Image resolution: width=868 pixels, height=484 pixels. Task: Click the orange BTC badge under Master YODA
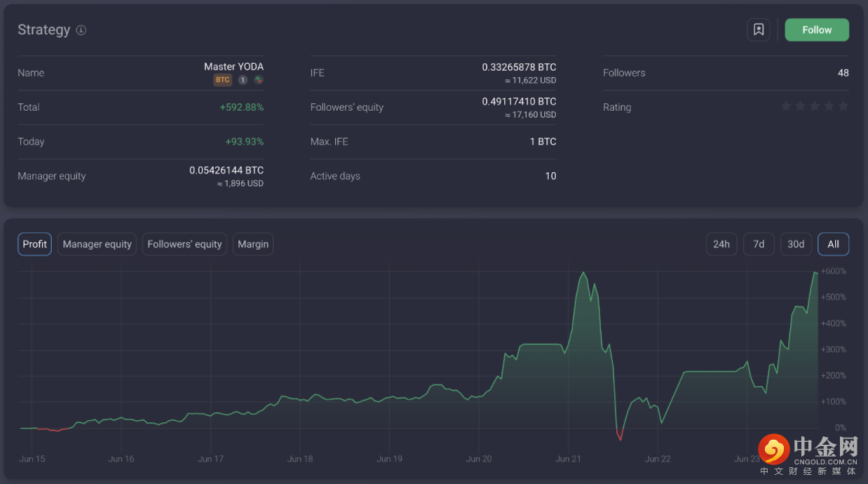[222, 80]
